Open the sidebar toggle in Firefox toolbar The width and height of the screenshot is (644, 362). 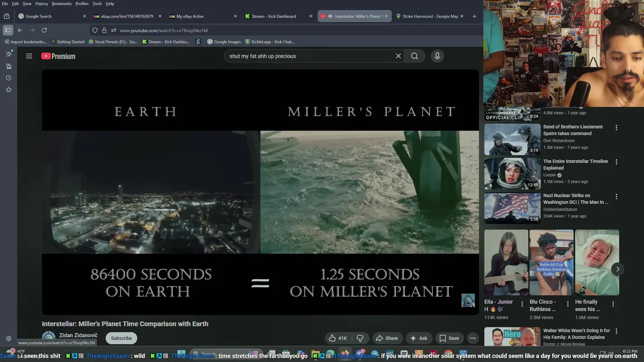(8, 30)
